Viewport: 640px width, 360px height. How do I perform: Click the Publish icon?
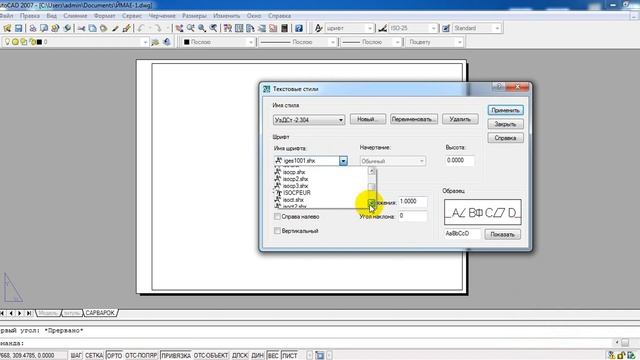55,28
